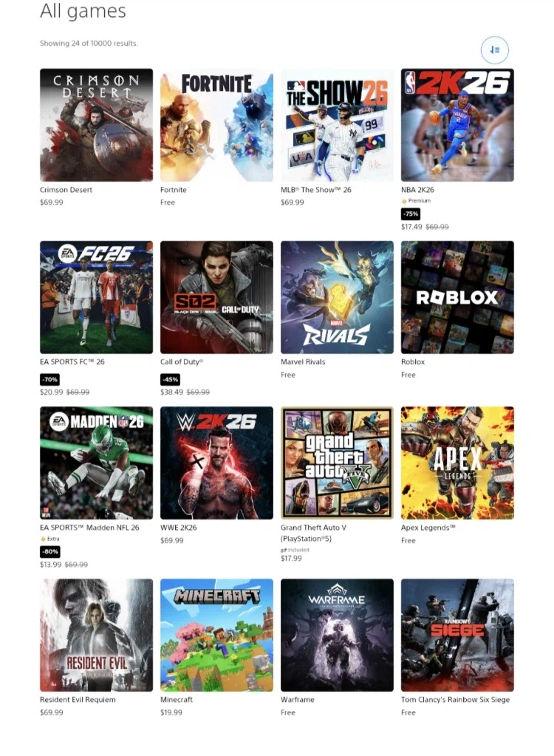Open the Apex Legends thumbnail
Screen dimensions: 554x756
click(458, 463)
